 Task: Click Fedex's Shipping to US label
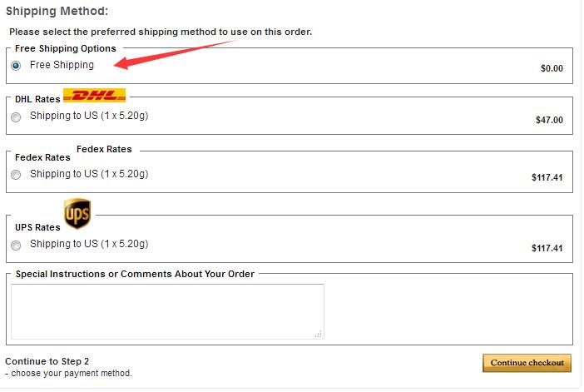(x=89, y=174)
